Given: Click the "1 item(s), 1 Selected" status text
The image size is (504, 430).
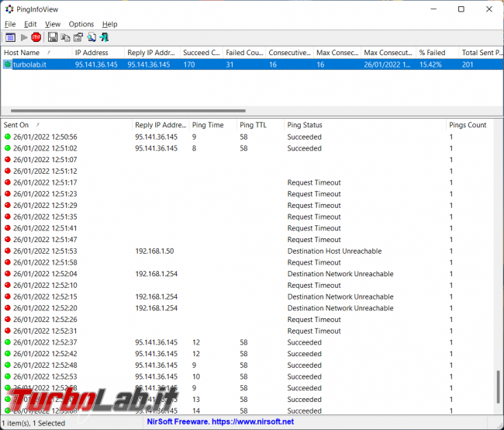Looking at the screenshot, I should (33, 423).
